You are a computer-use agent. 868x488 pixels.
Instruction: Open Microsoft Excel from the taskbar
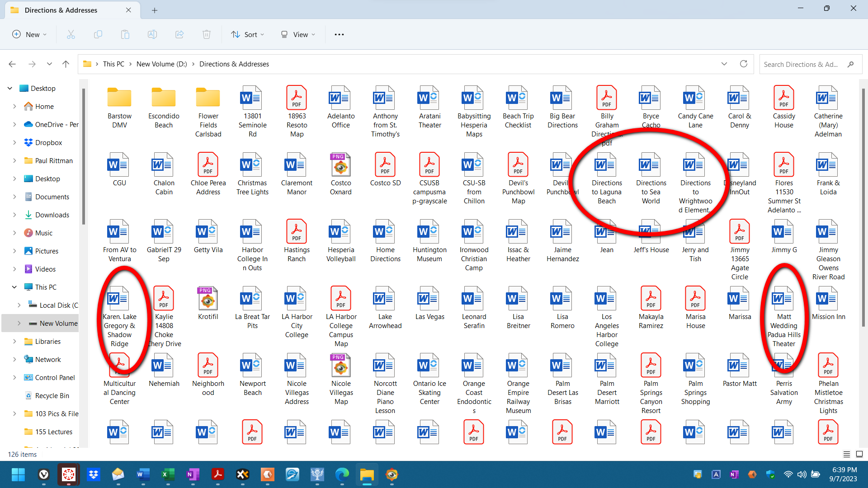[168, 474]
